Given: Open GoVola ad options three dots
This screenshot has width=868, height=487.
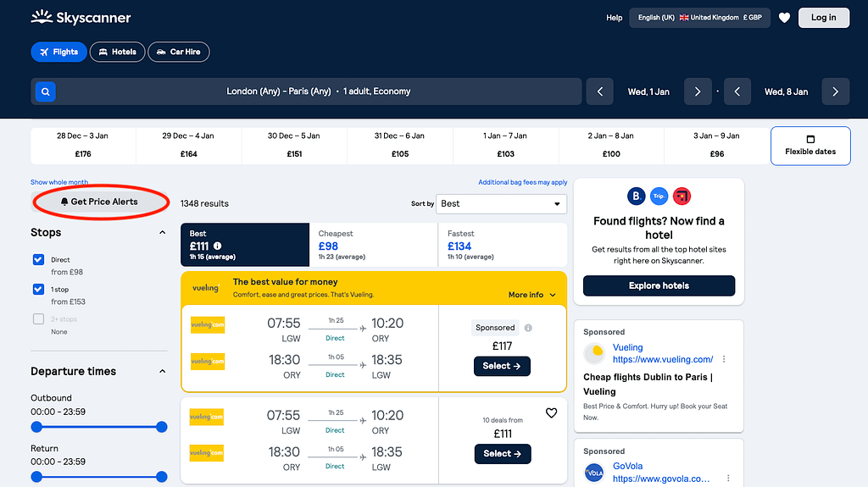Looking at the screenshot, I should point(728,479).
